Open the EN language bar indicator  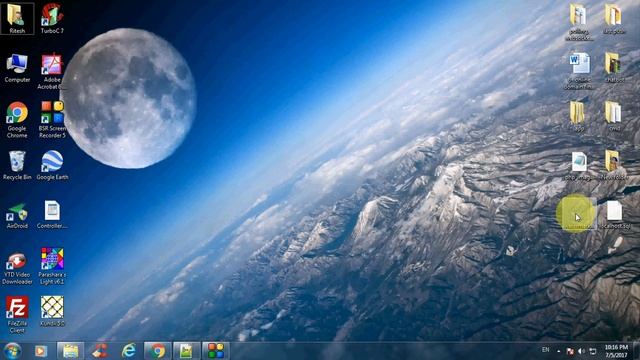pyautogui.click(x=545, y=350)
